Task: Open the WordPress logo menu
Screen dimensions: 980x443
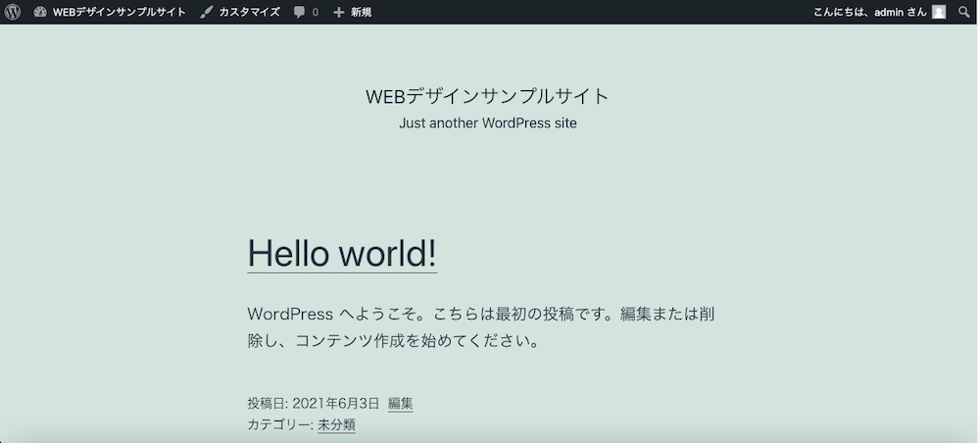Action: pyautogui.click(x=12, y=12)
